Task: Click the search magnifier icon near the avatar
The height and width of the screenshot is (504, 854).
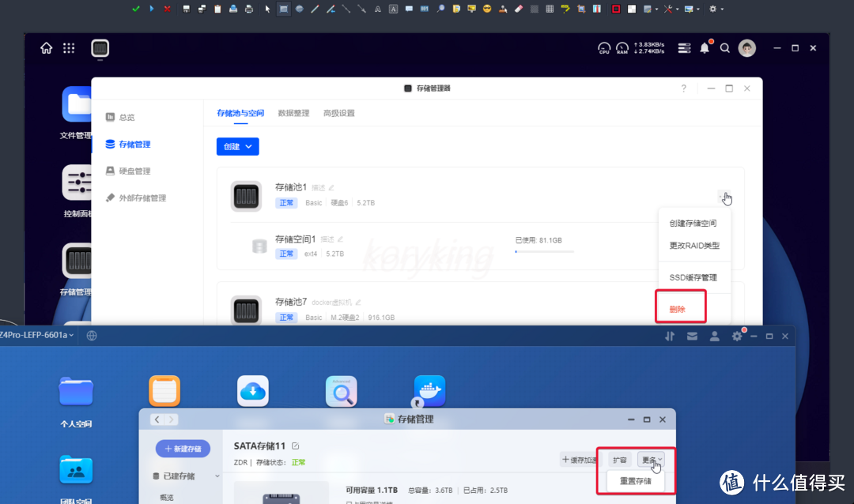Action: click(724, 47)
